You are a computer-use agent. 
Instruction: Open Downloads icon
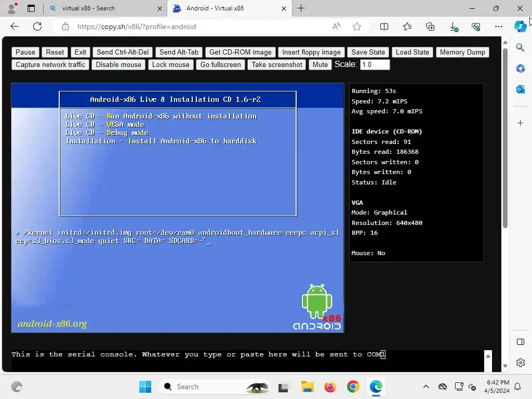coord(453,26)
